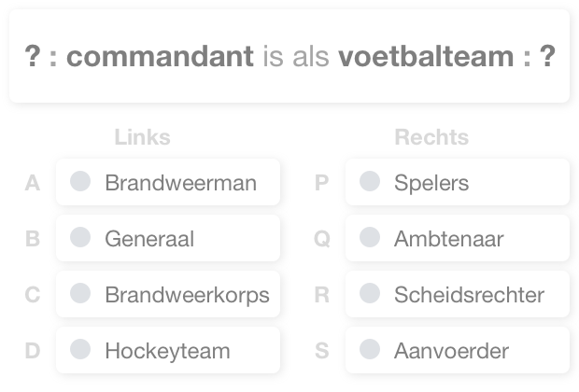Choose the Ambtenaar radio option
This screenshot has height=392, width=579.
(x=371, y=237)
